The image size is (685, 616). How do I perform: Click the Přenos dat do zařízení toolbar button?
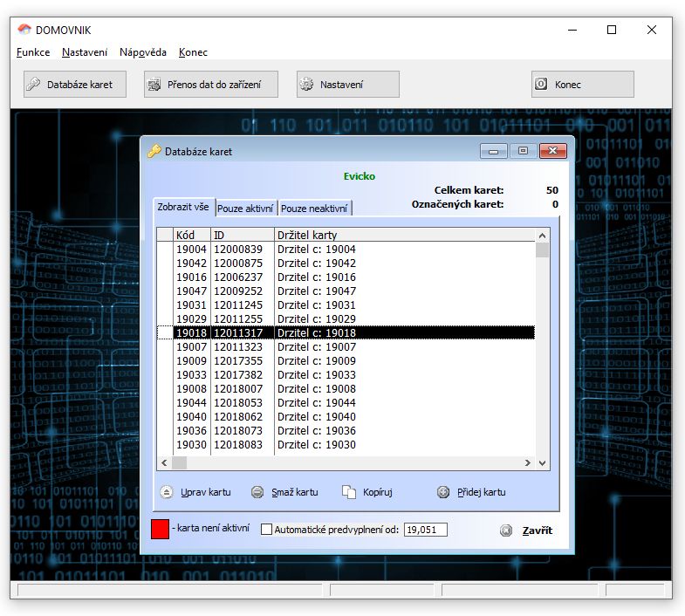[x=210, y=85]
